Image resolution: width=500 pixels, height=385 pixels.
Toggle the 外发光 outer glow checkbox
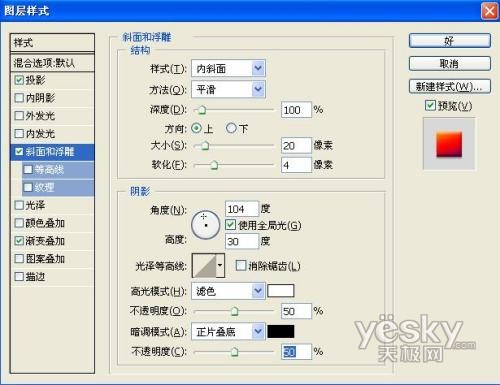(x=19, y=116)
